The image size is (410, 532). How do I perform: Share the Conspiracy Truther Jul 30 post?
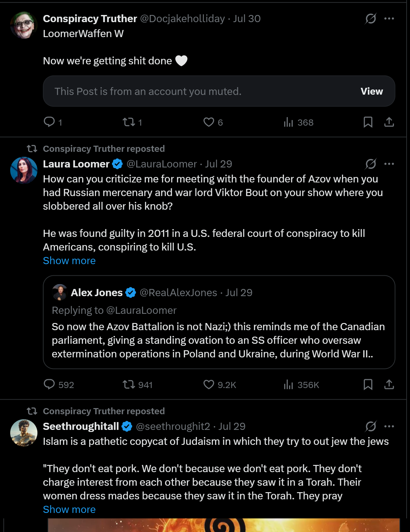389,122
